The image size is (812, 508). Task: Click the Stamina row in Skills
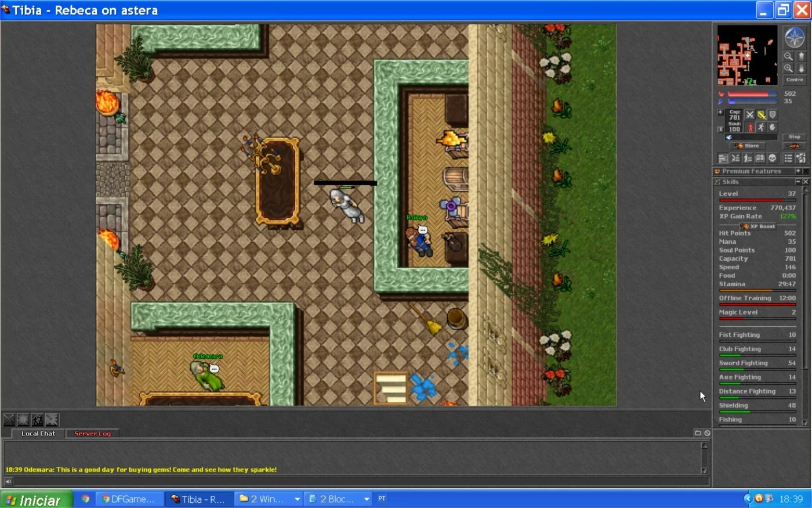coord(757,286)
